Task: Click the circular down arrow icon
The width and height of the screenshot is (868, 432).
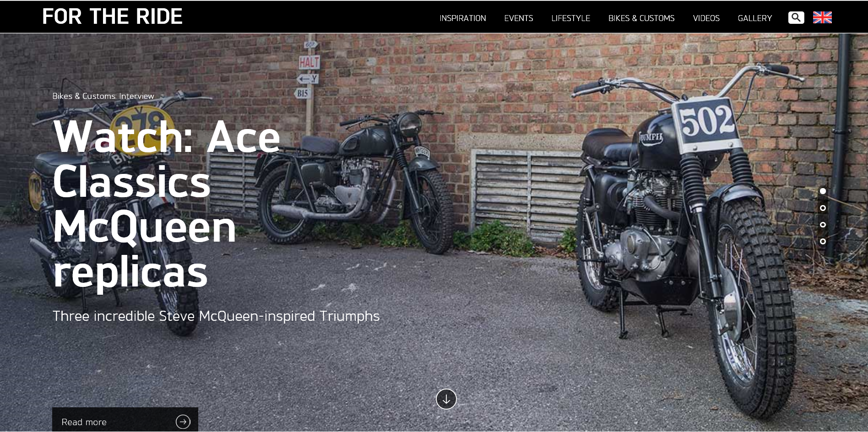Action: (x=446, y=399)
